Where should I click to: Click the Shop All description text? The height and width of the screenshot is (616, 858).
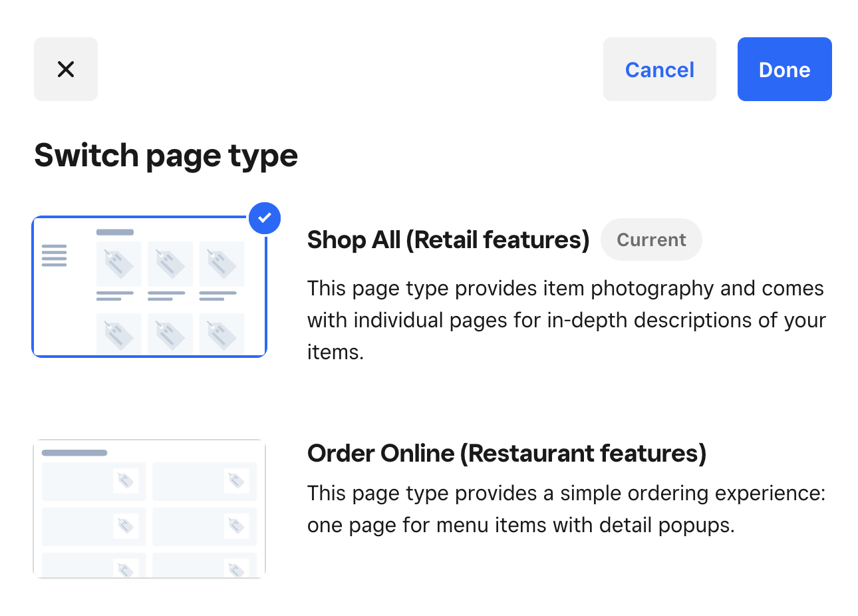pos(567,320)
